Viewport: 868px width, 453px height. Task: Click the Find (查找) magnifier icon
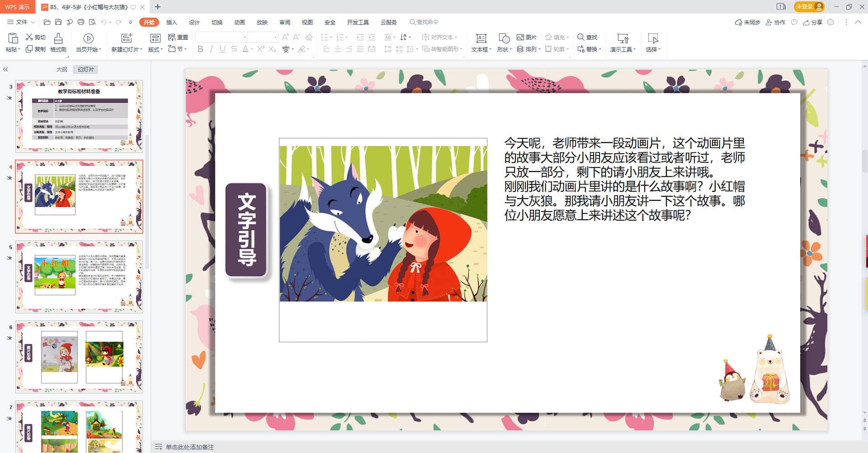581,37
